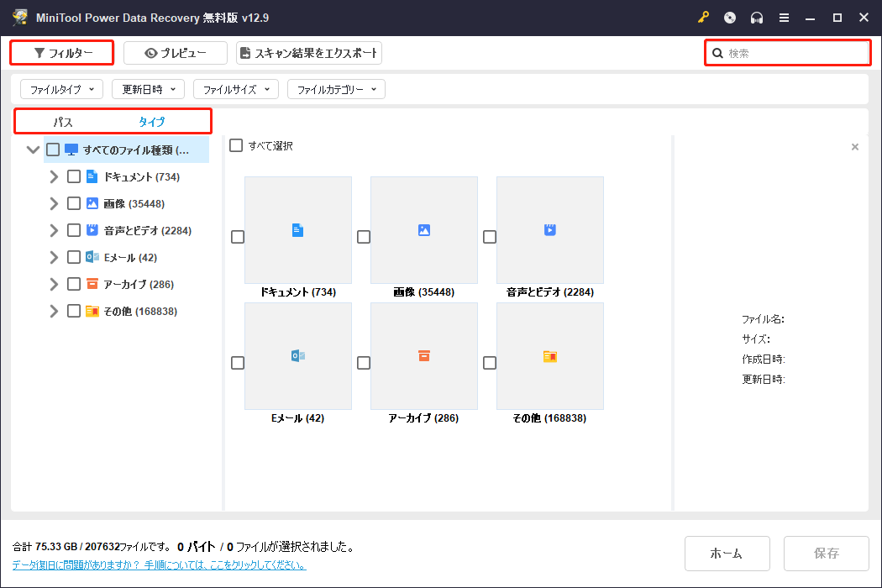882x588 pixels.
Task: Check the その他 (168838) tree checkbox
Action: 74,311
